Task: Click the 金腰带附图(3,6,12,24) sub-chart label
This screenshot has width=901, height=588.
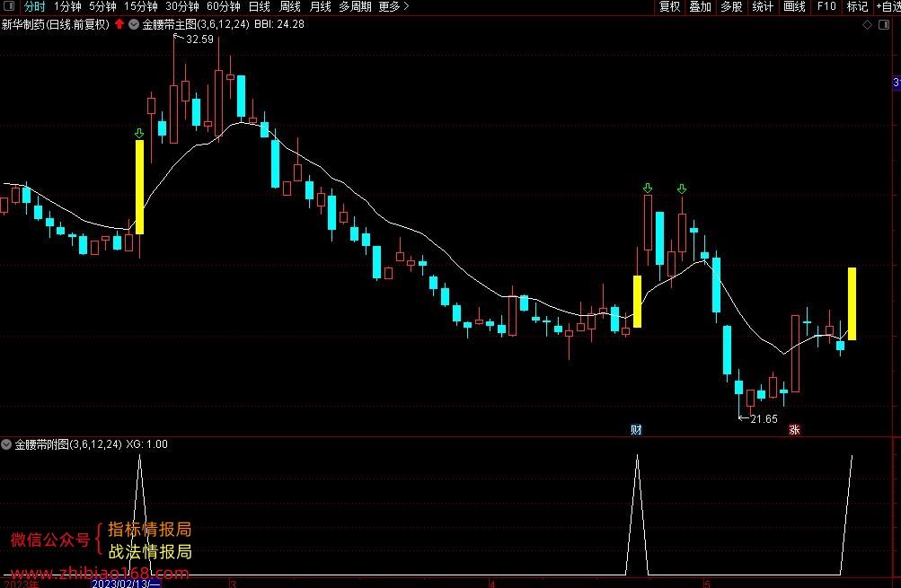Action: (68, 443)
